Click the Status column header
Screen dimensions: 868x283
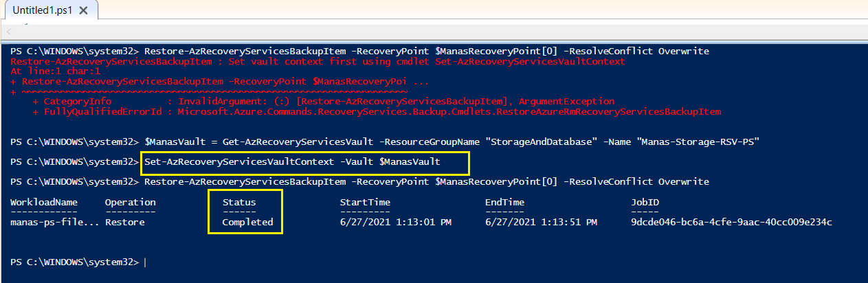pyautogui.click(x=239, y=203)
